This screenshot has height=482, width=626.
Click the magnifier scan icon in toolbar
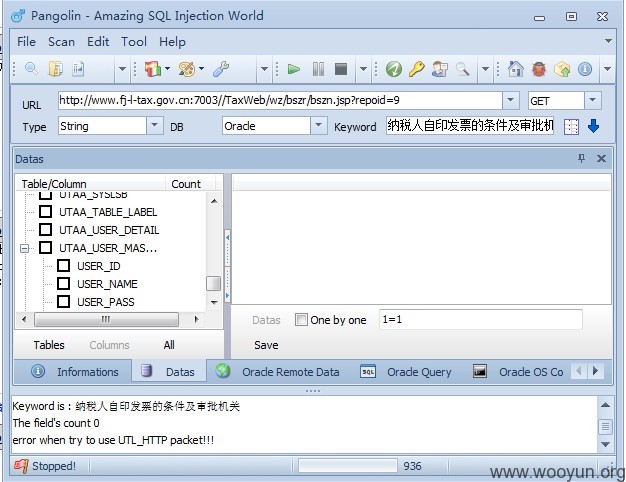point(31,69)
